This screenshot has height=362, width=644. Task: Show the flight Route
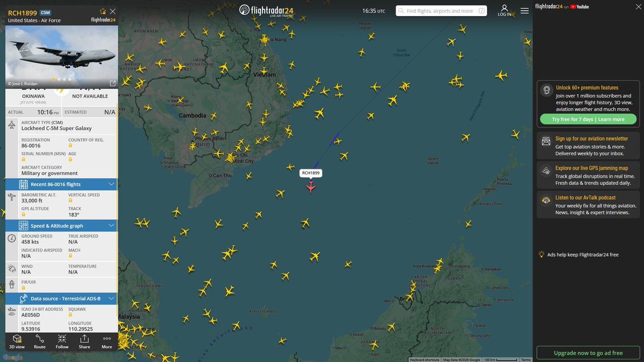click(x=40, y=341)
